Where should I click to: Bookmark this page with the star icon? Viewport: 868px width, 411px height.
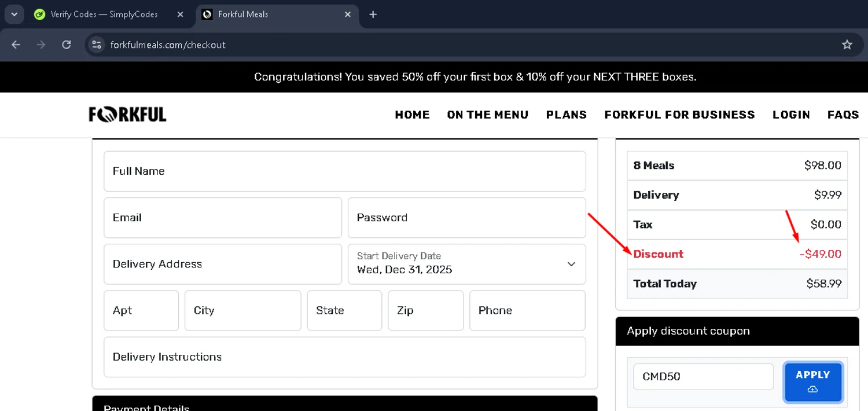tap(847, 45)
